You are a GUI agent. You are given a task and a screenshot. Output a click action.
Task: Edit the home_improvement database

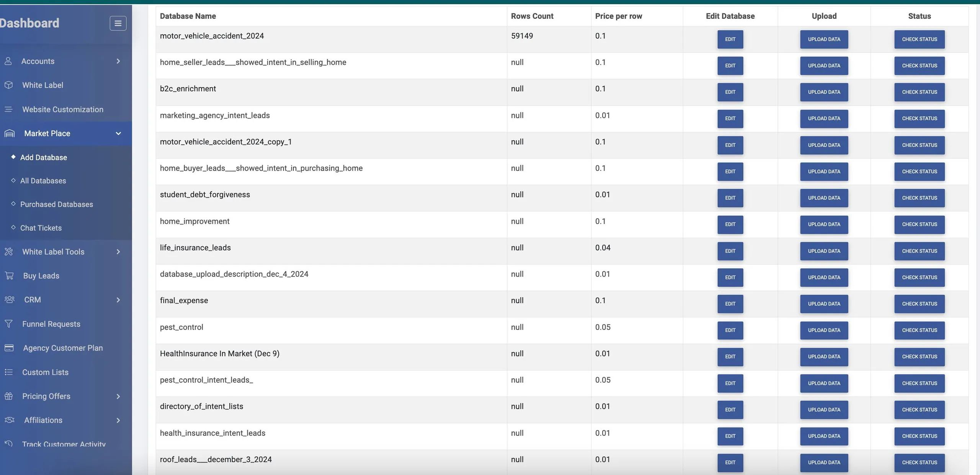[730, 224]
